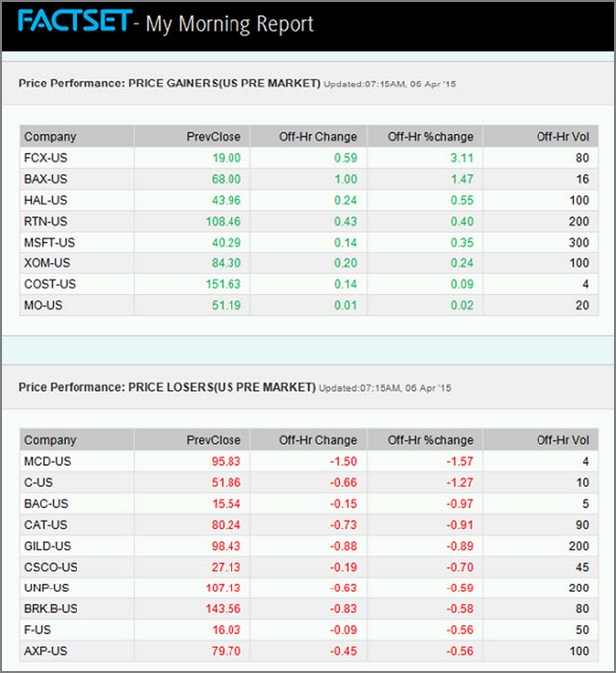Select the GILD-US ticker
The image size is (616, 673).
click(x=45, y=546)
